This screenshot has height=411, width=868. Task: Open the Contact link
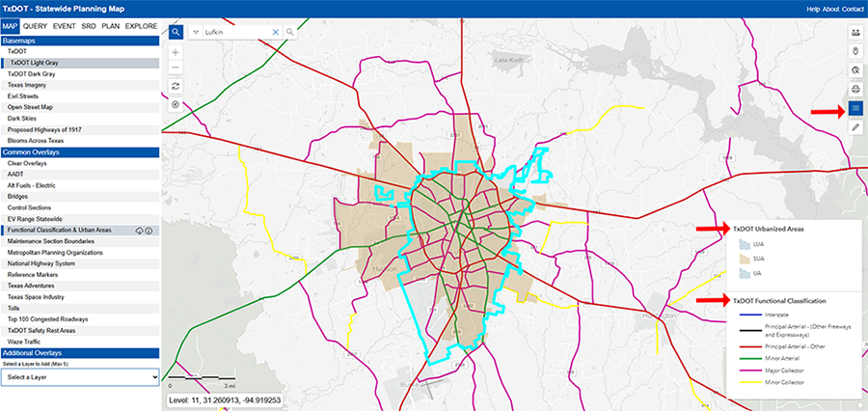tap(852, 10)
